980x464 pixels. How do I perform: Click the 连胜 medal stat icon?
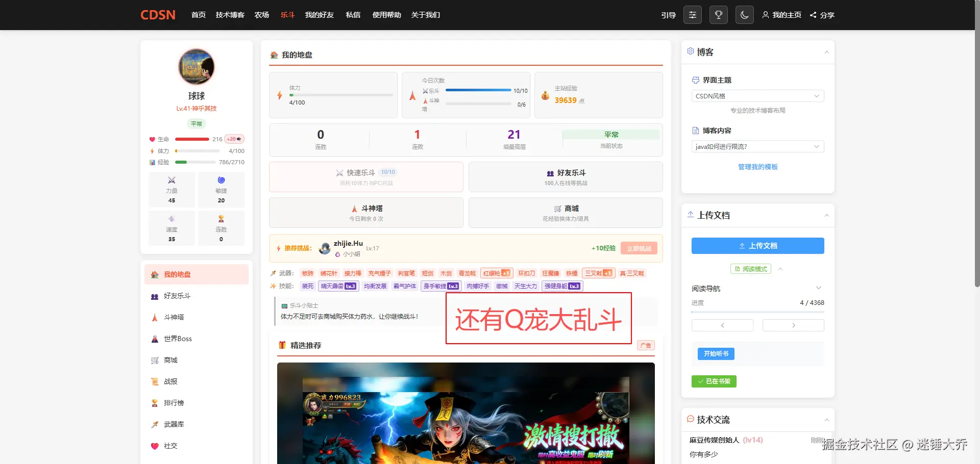[x=221, y=219]
